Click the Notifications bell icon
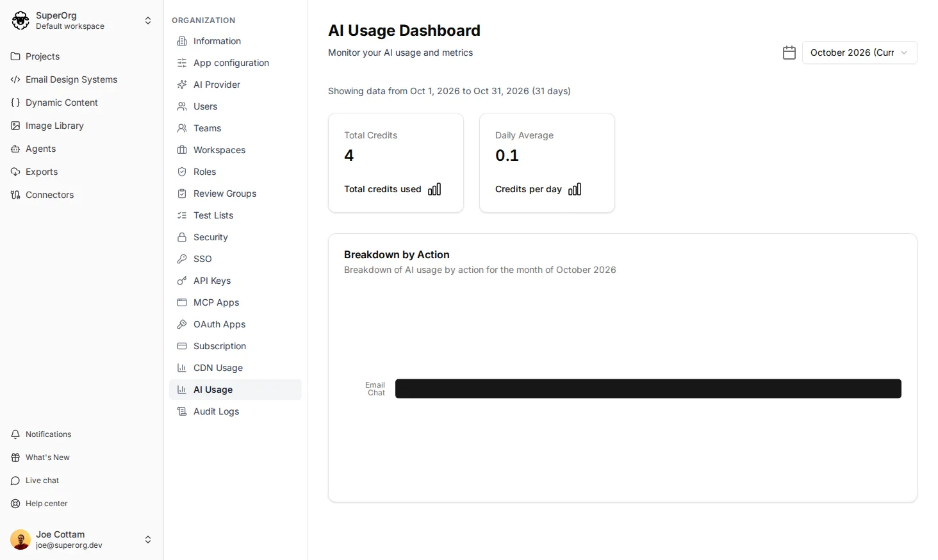The width and height of the screenshot is (938, 560). (x=15, y=434)
